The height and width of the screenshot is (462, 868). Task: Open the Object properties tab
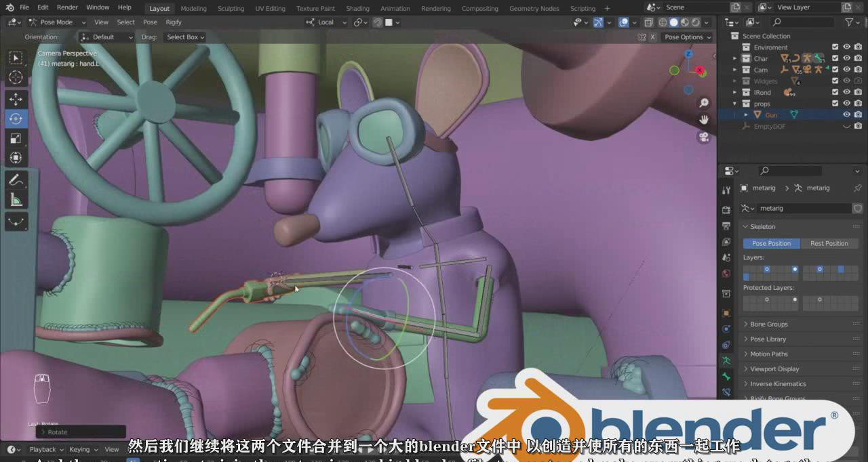(726, 313)
